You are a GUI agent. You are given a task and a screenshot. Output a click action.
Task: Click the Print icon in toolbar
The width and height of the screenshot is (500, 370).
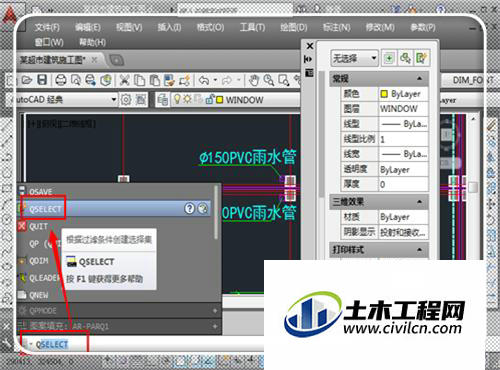[x=61, y=80]
